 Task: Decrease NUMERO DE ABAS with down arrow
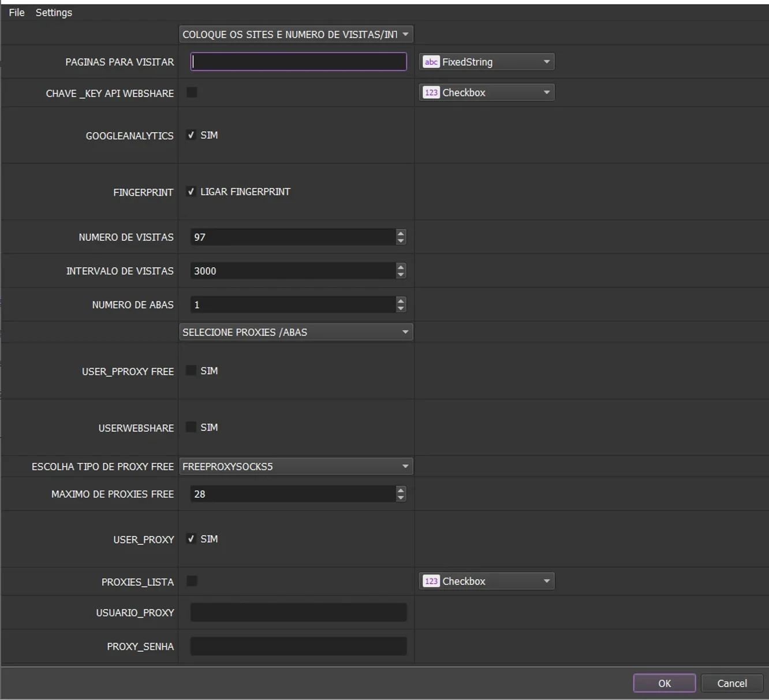tap(401, 309)
